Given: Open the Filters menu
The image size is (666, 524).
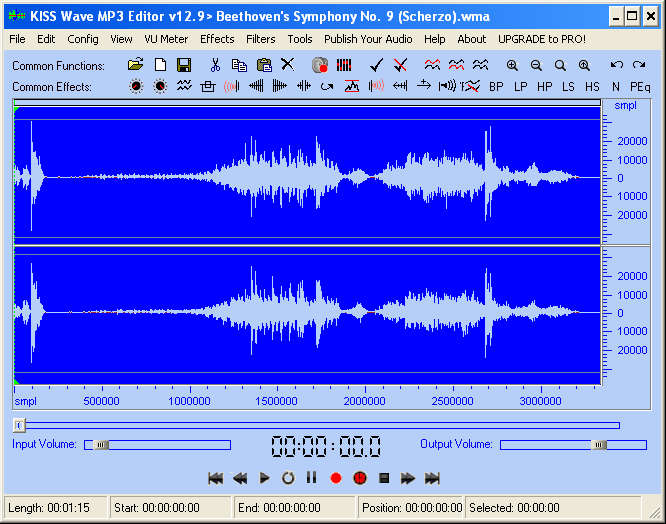Looking at the screenshot, I should (261, 39).
